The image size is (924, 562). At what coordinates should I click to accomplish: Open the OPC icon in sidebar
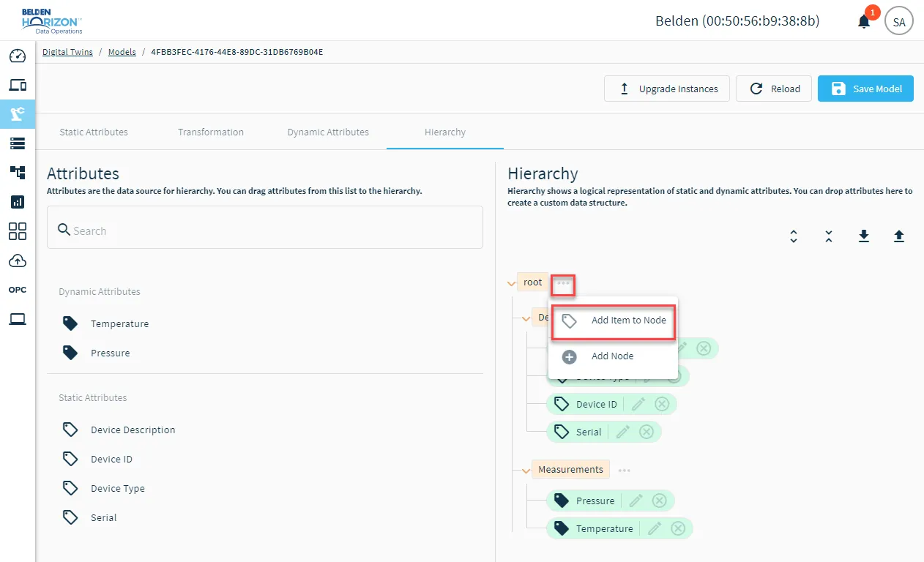(18, 290)
